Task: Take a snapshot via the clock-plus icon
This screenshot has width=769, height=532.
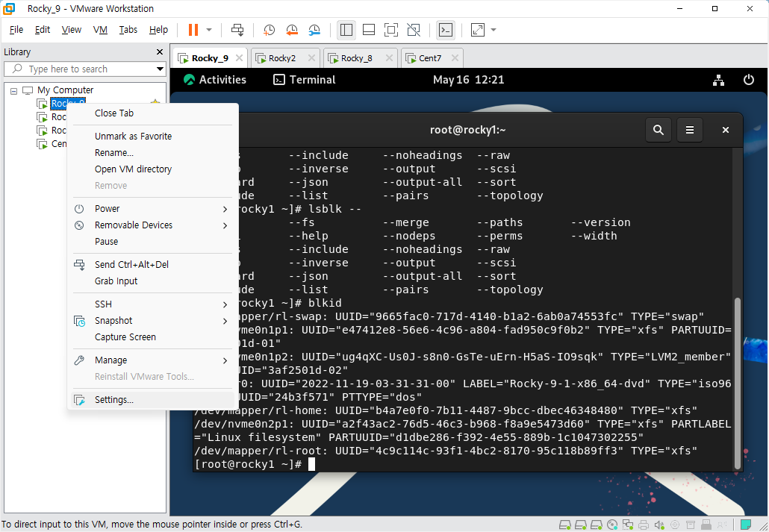Action: 270,30
